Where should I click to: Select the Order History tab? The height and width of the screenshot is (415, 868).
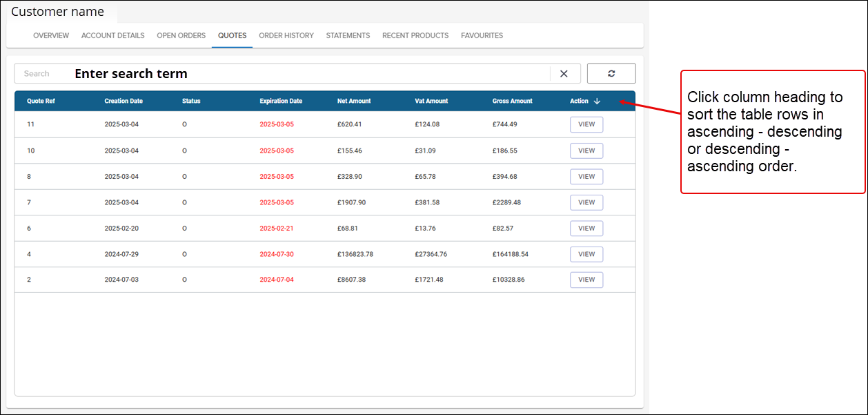pyautogui.click(x=286, y=36)
